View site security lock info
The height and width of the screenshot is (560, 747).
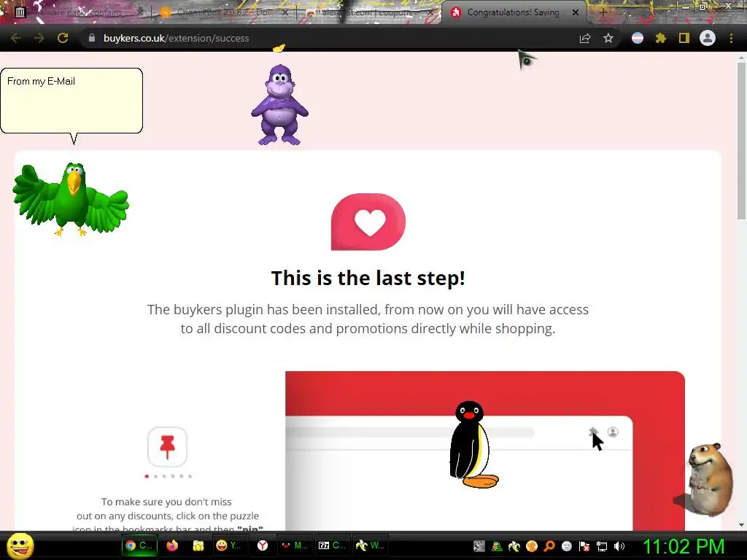[x=92, y=38]
